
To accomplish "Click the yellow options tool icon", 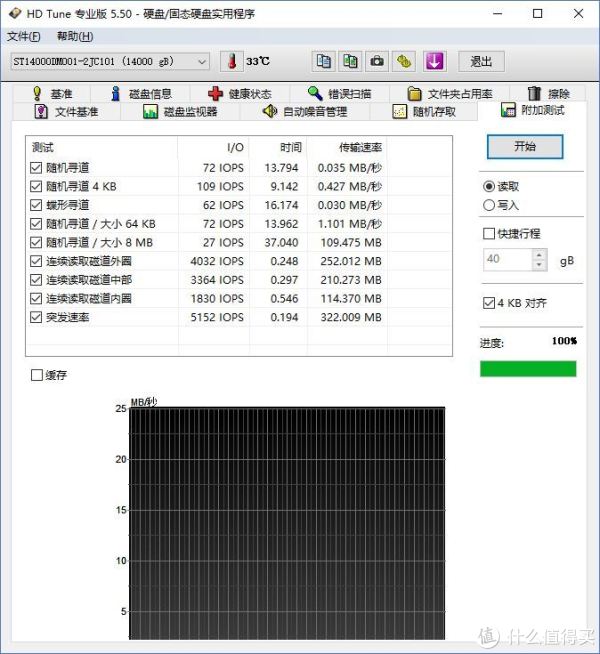I will click(x=404, y=61).
